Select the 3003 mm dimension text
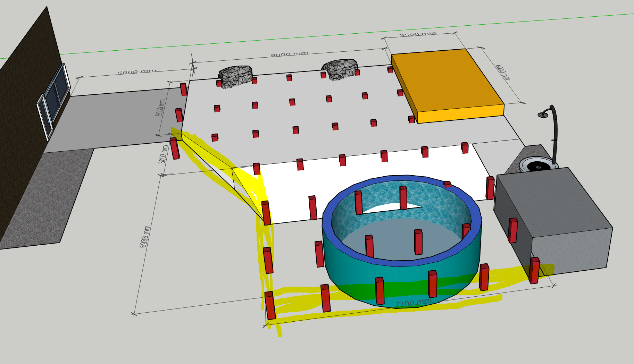634x364 pixels. pyautogui.click(x=163, y=154)
